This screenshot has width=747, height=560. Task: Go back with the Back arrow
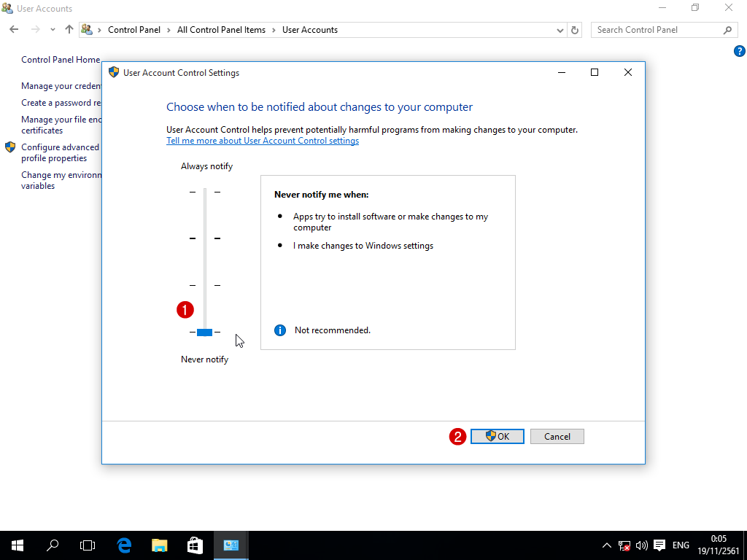[x=14, y=30]
